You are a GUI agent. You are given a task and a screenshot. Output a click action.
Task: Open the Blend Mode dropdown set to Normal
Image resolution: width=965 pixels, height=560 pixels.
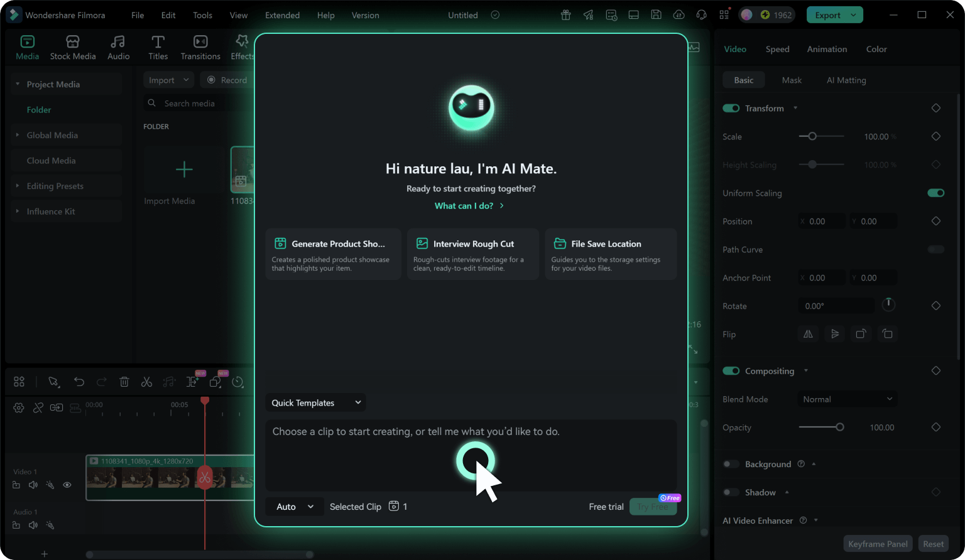(847, 399)
